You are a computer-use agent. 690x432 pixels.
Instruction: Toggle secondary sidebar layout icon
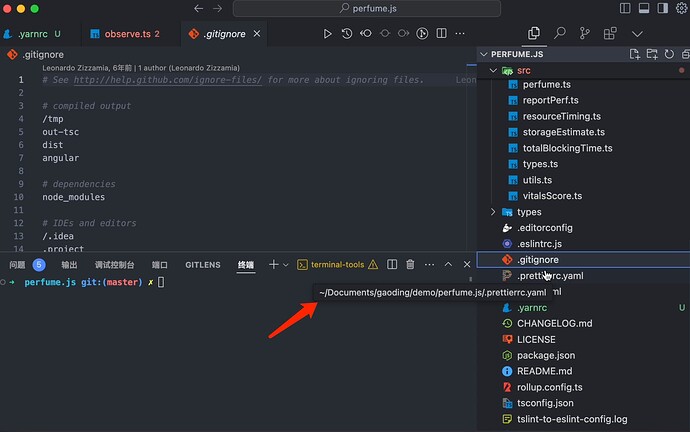(x=663, y=8)
